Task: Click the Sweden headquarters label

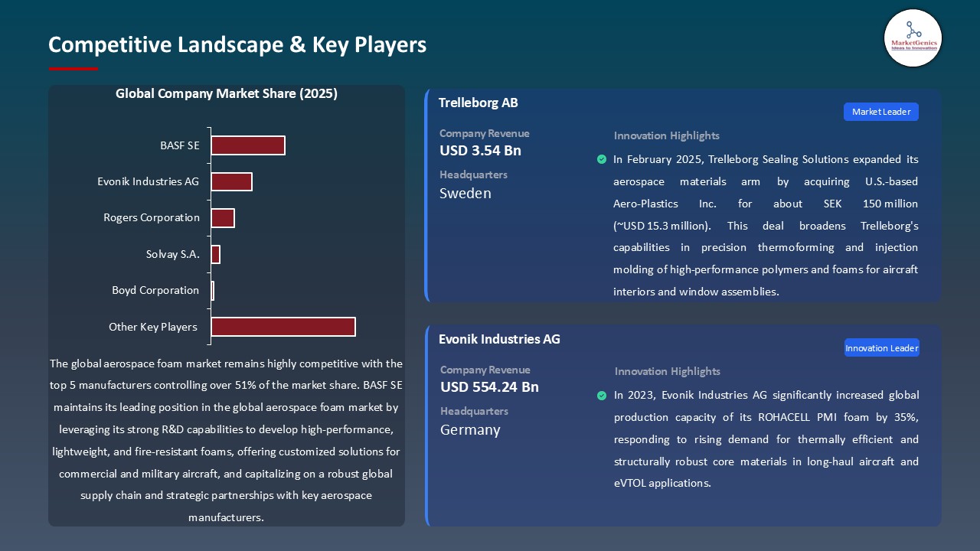Action: pyautogui.click(x=465, y=193)
